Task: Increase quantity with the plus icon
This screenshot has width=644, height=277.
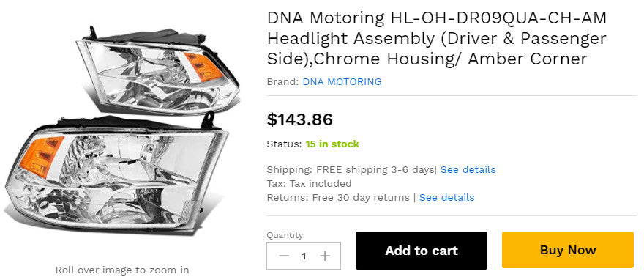Action: 325,256
